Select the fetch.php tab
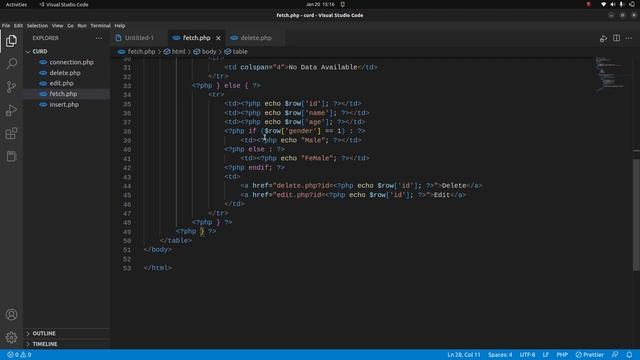This screenshot has width=640, height=360. pyautogui.click(x=196, y=38)
